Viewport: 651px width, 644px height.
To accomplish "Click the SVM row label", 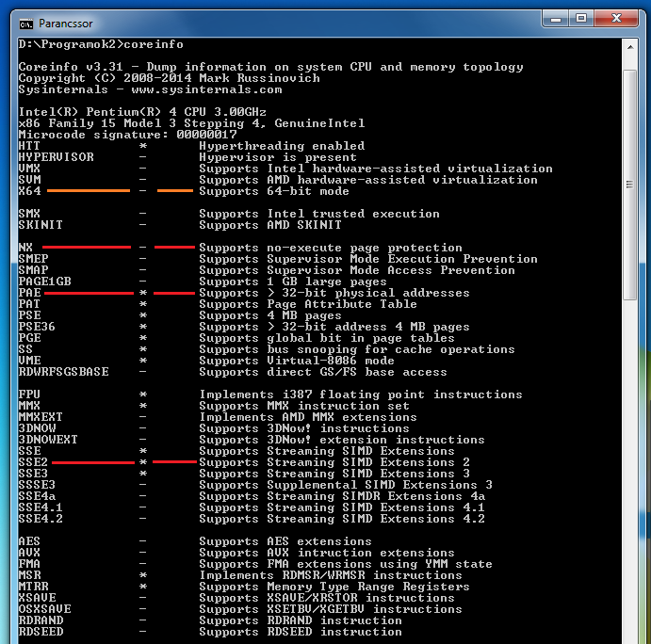I will pos(29,180).
